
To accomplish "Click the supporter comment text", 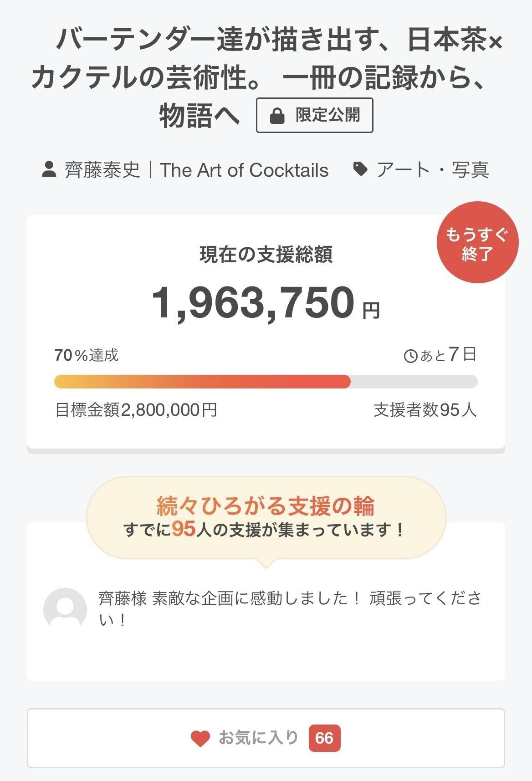I will 290,609.
